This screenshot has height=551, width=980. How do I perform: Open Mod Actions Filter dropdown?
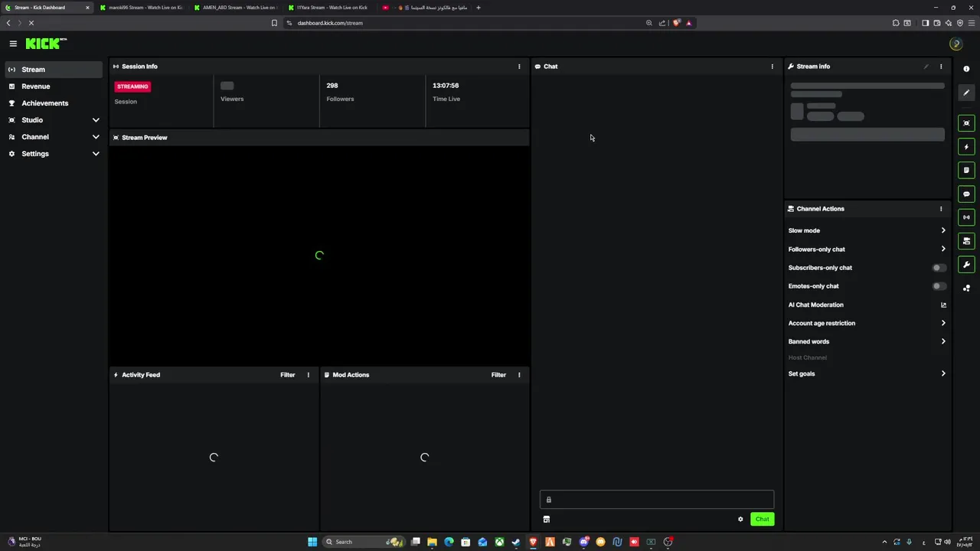tap(498, 375)
